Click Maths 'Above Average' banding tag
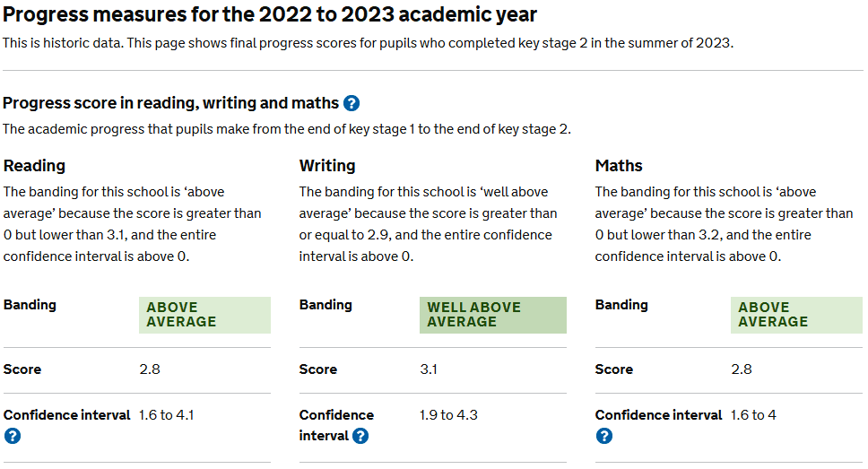Viewport: 868px width, 469px height. tap(796, 315)
